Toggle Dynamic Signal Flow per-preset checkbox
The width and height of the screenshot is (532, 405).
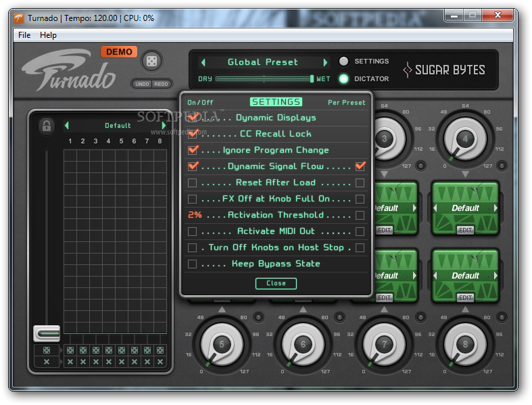coord(360,166)
